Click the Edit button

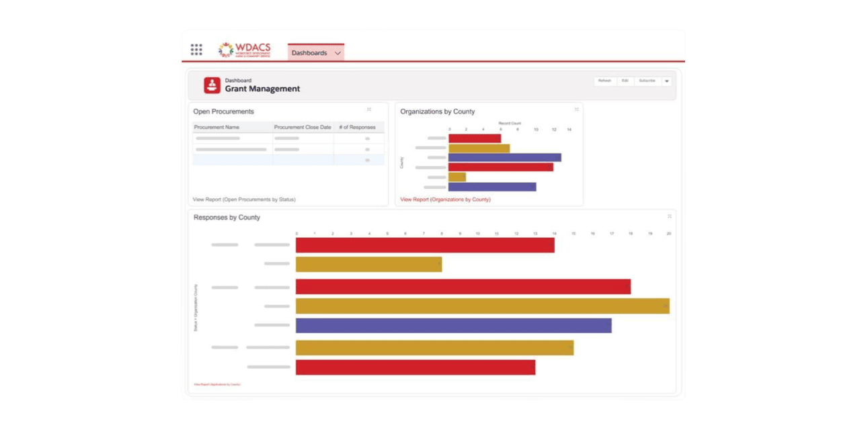pos(625,81)
